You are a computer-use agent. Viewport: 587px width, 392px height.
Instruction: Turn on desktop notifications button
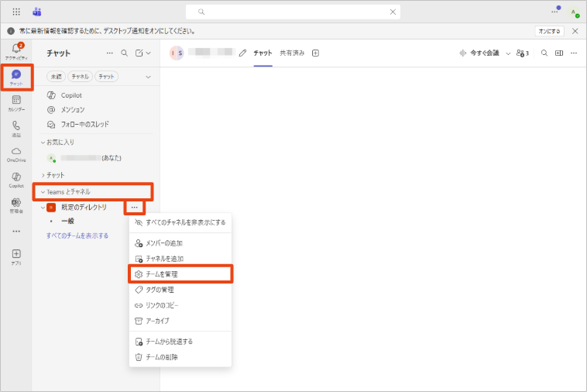(548, 31)
